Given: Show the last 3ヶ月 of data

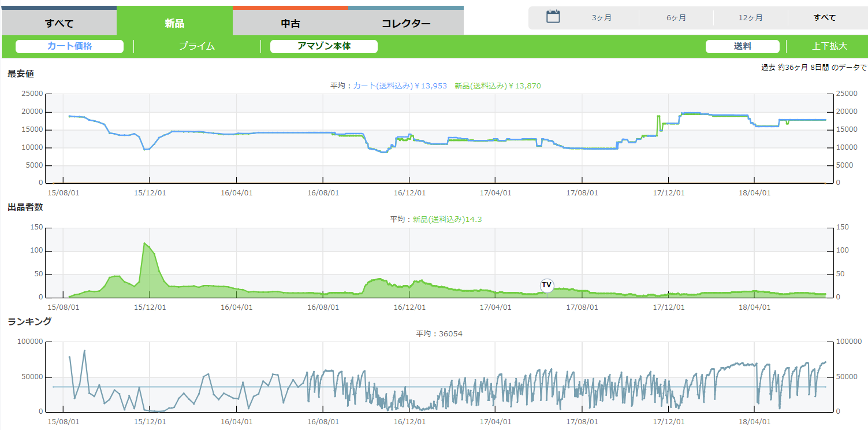Looking at the screenshot, I should tap(602, 18).
